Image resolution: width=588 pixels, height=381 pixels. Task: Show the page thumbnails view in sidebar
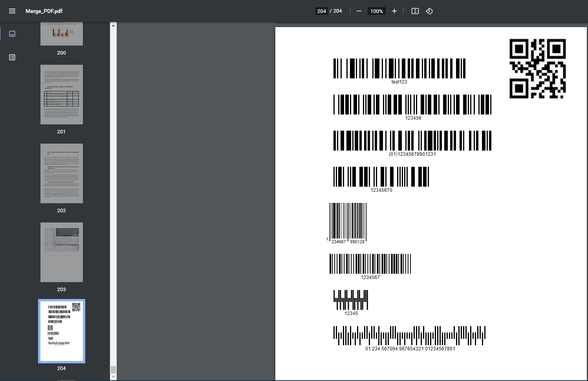pyautogui.click(x=12, y=34)
